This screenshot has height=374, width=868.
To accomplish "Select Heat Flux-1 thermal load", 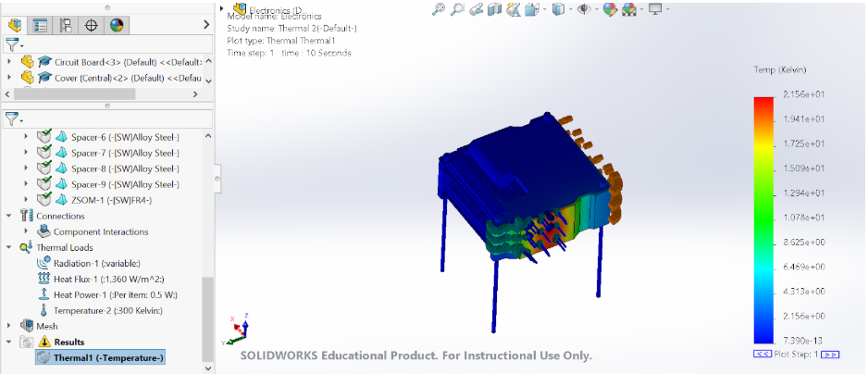I will 109,279.
